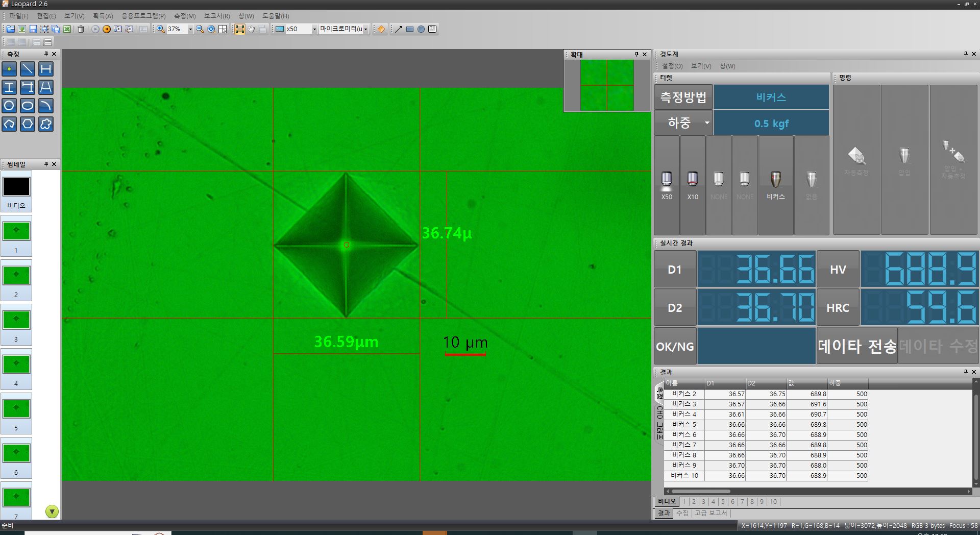
Task: Open the 파일(F) menu
Action: pos(18,16)
